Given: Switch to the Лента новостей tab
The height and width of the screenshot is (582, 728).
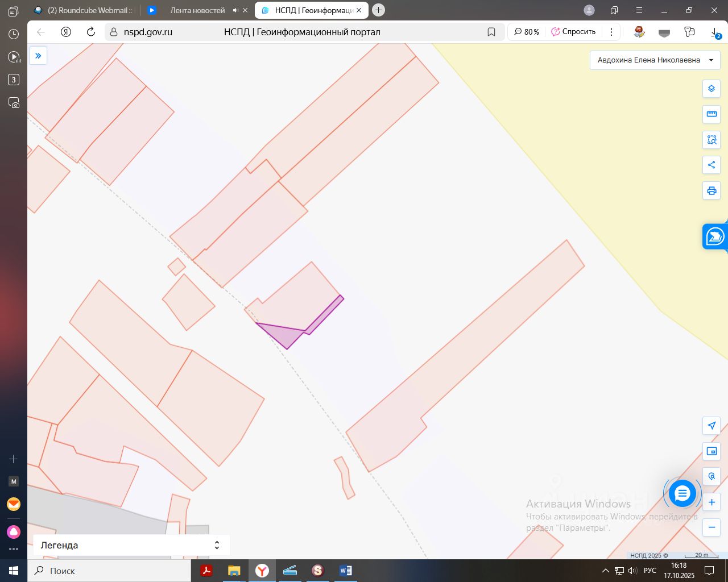Looking at the screenshot, I should [x=197, y=10].
